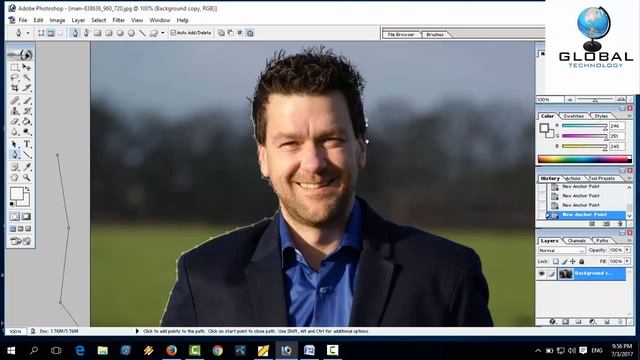640x360 pixels.
Task: Open the Filter menu
Action: point(118,20)
